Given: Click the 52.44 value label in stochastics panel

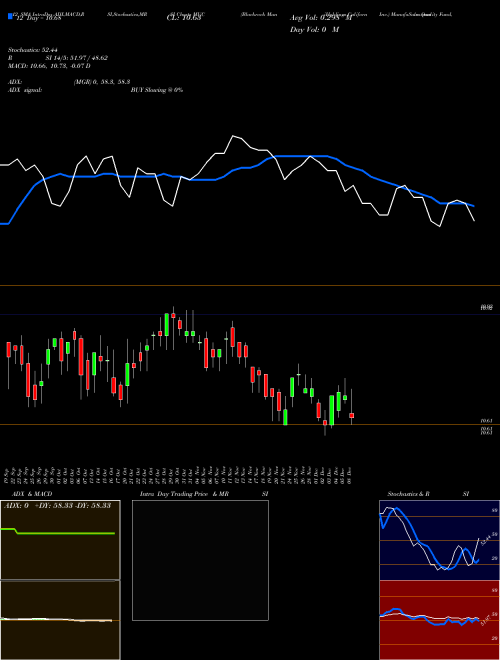Looking at the screenshot, I should pyautogui.click(x=486, y=540).
